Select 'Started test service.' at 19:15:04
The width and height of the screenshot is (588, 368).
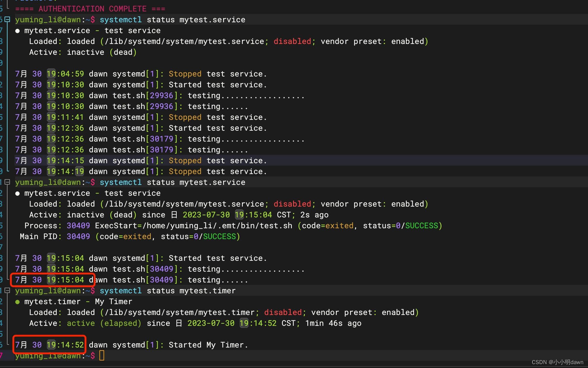click(x=218, y=258)
